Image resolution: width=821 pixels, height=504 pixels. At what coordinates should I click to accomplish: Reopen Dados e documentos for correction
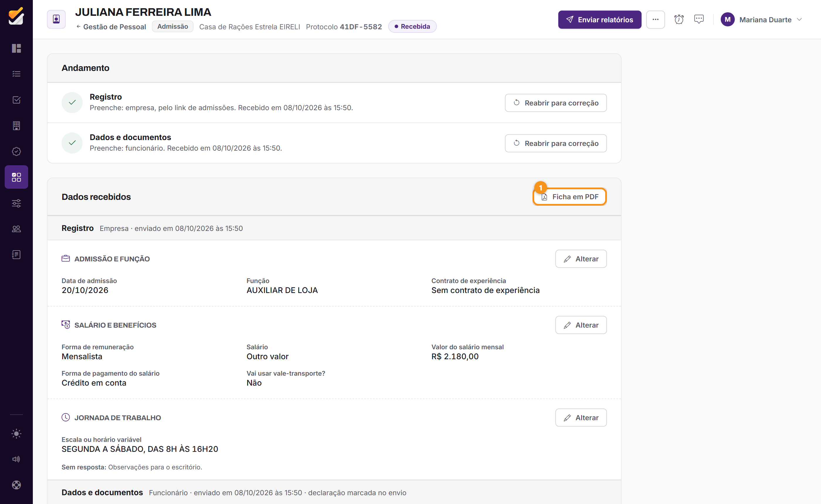[x=556, y=143]
